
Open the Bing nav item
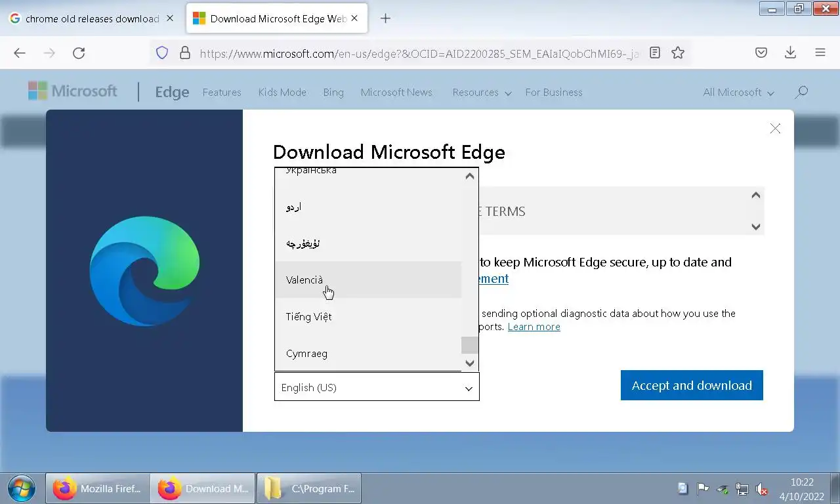333,93
